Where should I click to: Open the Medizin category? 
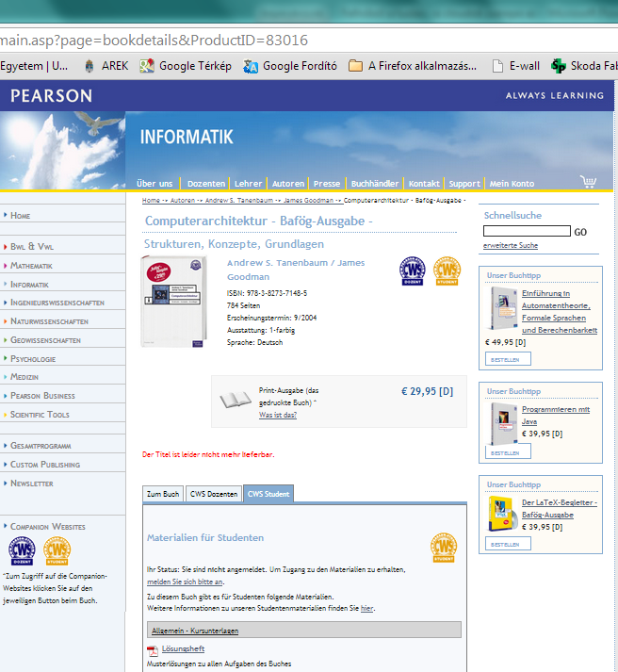click(24, 377)
